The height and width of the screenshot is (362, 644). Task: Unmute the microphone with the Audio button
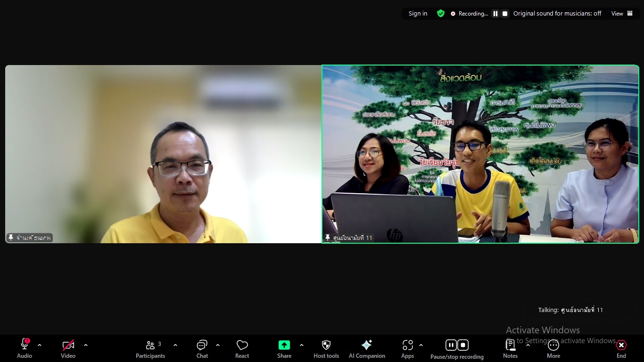(x=25, y=349)
